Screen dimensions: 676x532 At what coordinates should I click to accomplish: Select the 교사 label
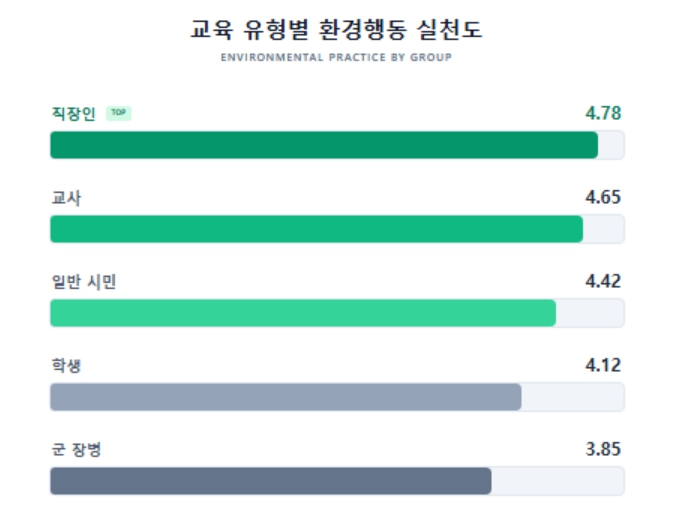tap(65, 198)
